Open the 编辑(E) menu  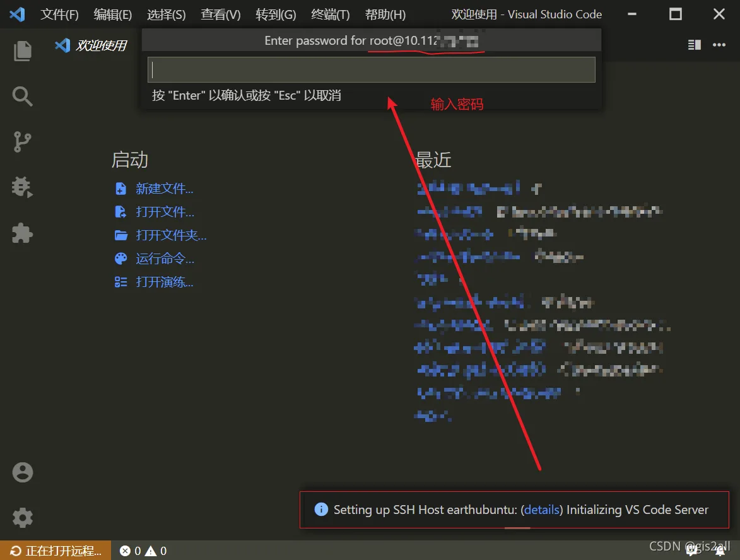coord(113,15)
